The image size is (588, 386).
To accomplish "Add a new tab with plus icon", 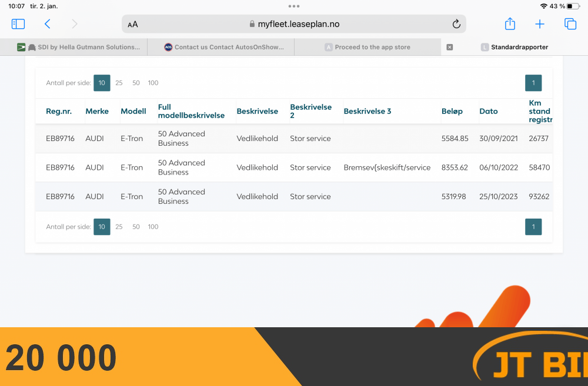I will coord(540,24).
